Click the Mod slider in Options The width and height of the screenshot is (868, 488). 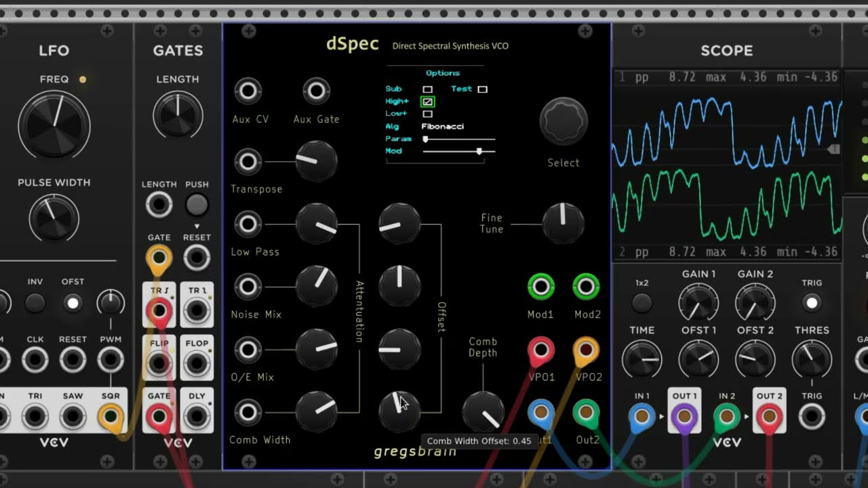[459, 151]
